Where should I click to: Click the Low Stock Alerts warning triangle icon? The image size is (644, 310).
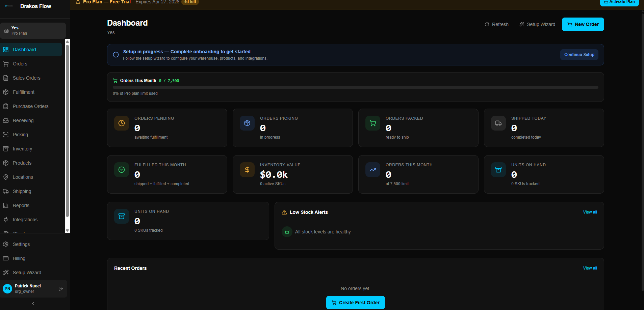click(284, 212)
